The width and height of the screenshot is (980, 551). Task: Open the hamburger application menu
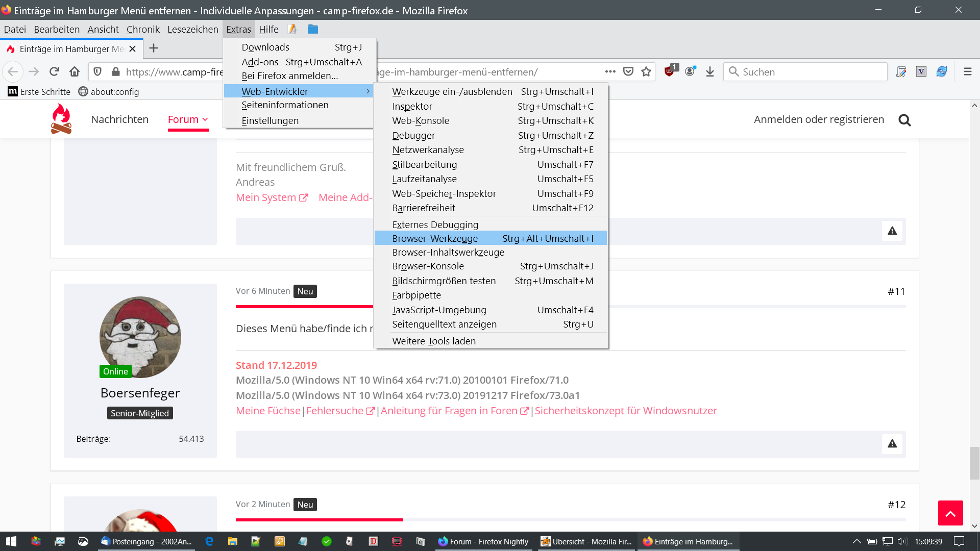click(x=967, y=72)
